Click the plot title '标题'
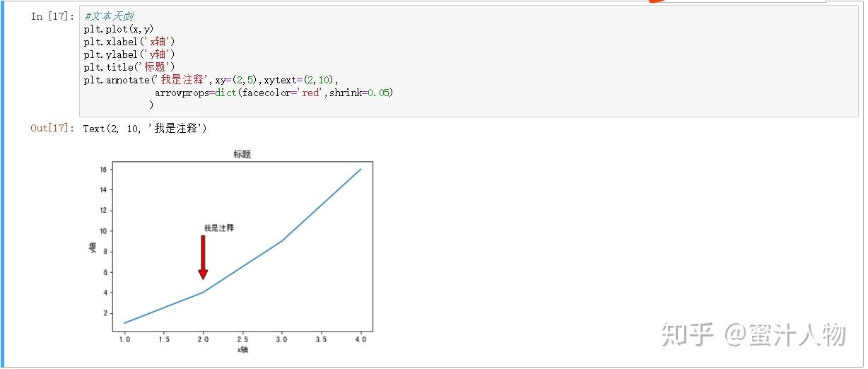The image size is (868, 369). 242,154
